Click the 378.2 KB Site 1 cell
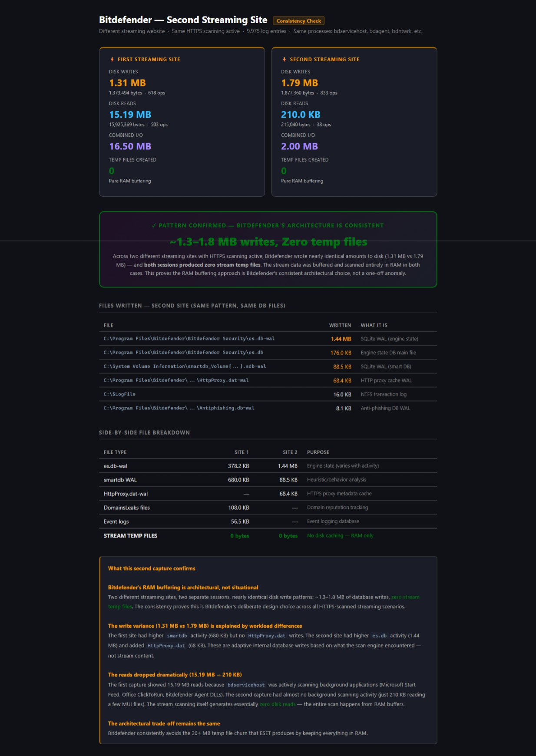536x756 pixels. (x=238, y=466)
